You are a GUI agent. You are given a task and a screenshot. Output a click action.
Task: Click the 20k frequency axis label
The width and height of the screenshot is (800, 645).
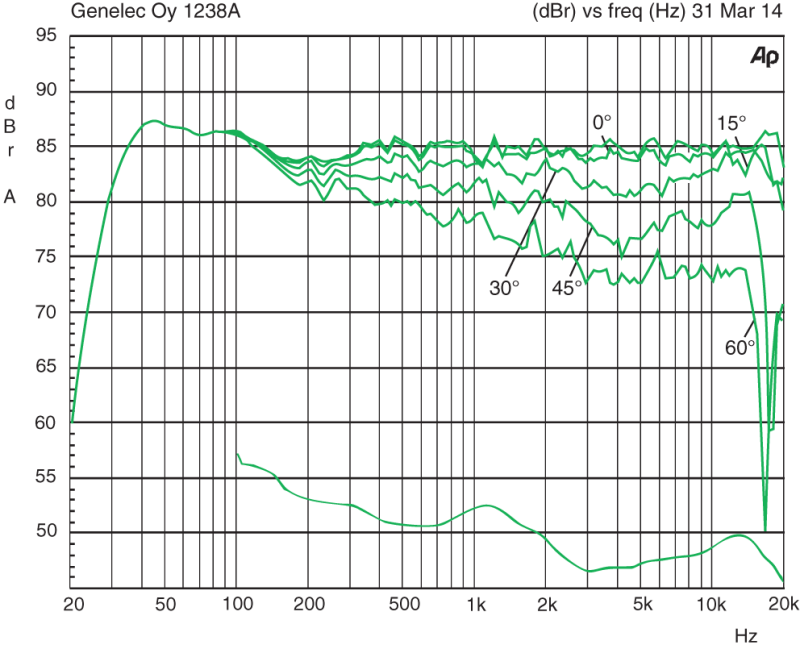(783, 605)
